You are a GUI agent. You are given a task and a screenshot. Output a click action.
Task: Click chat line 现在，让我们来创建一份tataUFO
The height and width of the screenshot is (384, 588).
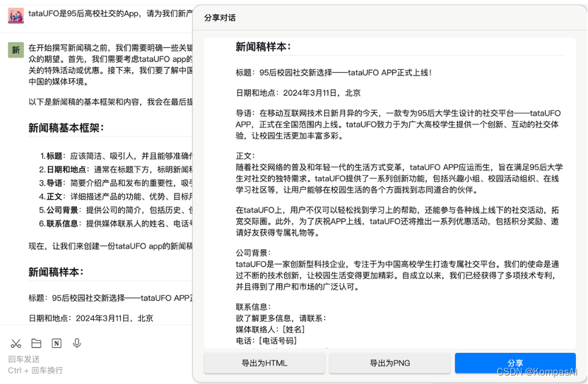(110, 246)
